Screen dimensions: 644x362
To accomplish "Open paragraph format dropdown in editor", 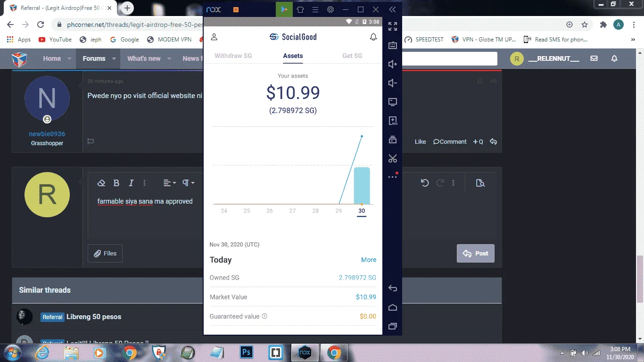I will pos(189,183).
